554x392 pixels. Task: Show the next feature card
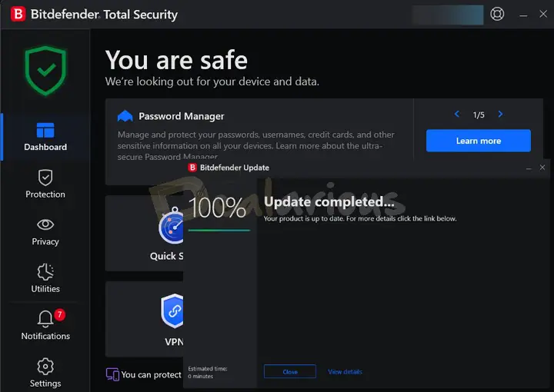pyautogui.click(x=500, y=115)
